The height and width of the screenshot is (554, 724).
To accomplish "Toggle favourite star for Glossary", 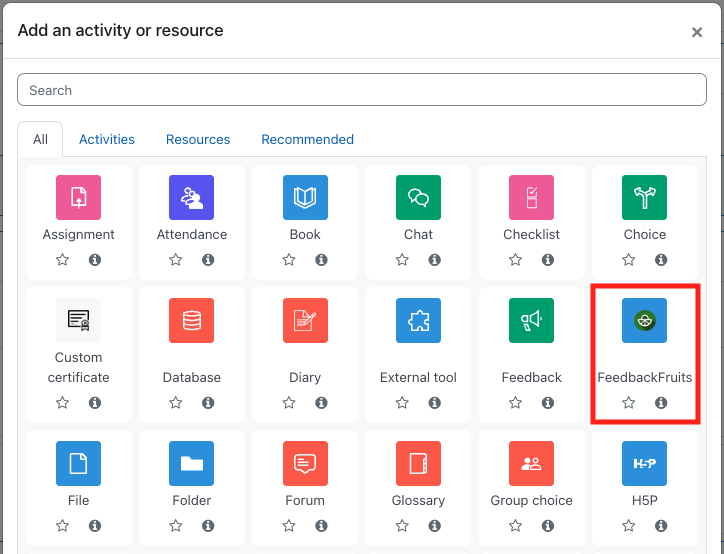I will pos(402,526).
